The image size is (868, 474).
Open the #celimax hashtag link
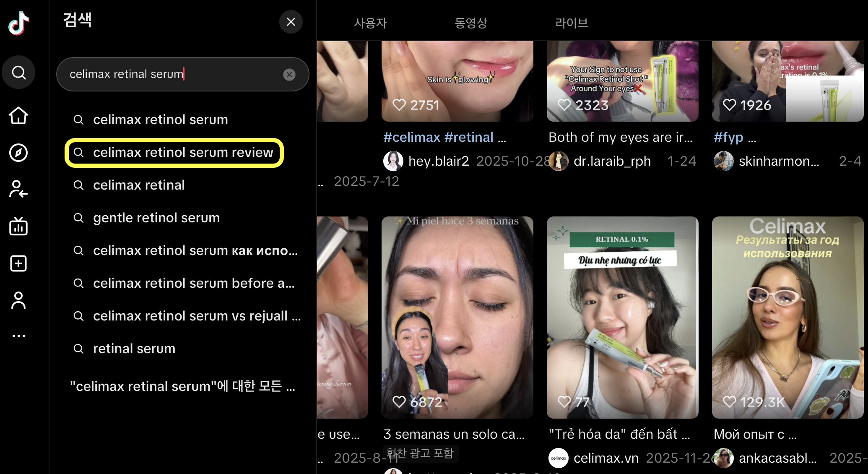click(x=412, y=137)
